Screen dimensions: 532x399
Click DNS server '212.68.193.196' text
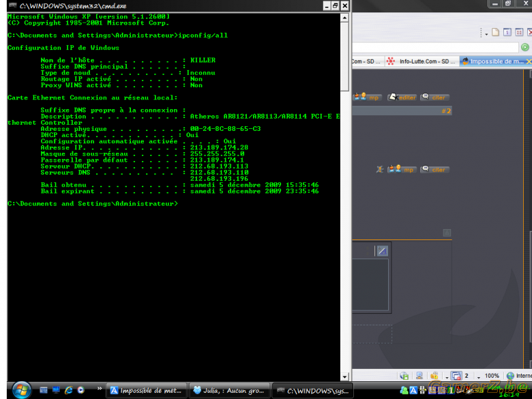coord(219,179)
